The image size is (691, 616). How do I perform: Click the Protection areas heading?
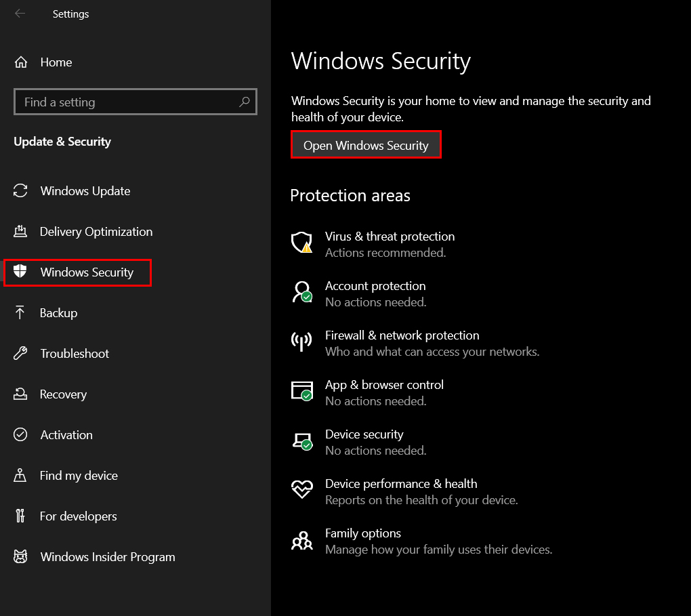tap(350, 195)
